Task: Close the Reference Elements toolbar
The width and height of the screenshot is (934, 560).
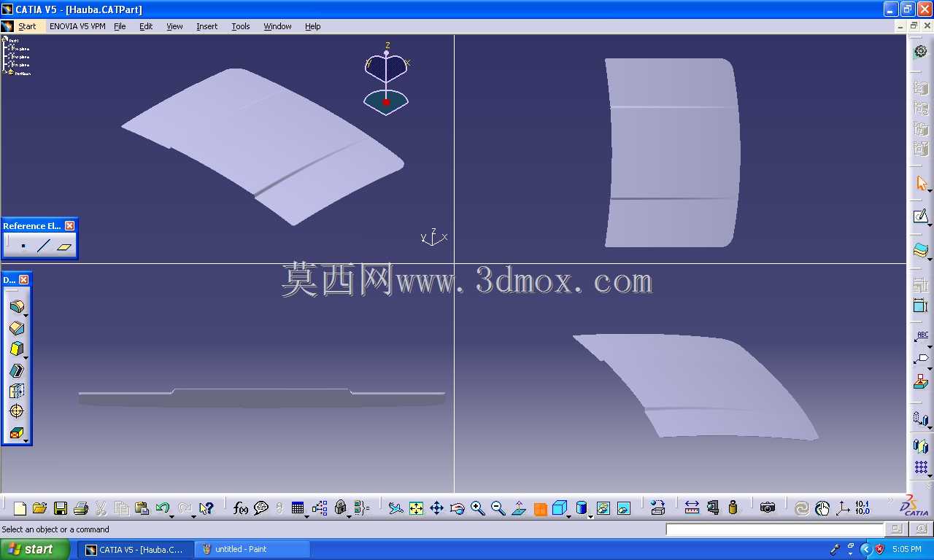Action: [x=69, y=226]
